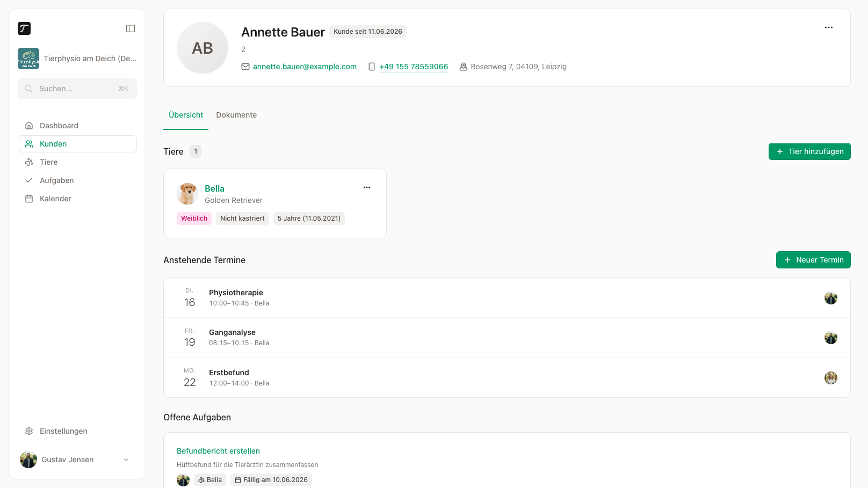Go to Tiere in the sidebar
Image resolution: width=868 pixels, height=488 pixels.
coord(77,162)
